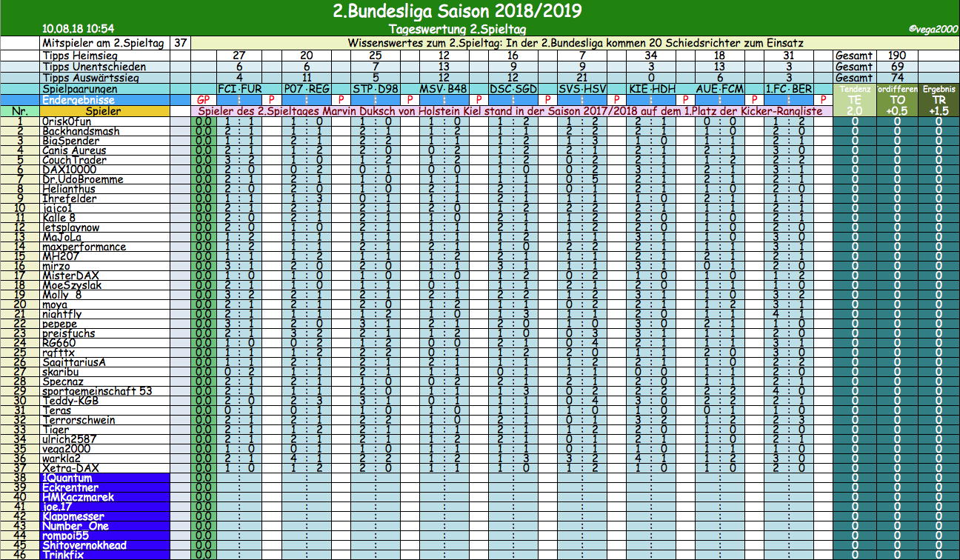Select the 'KIE·HDH' match header
Screen dimensions: 960x560
651,88
